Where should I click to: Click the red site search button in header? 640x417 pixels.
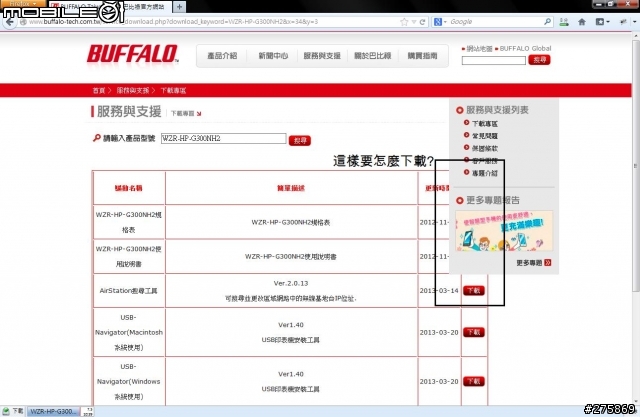pos(539,60)
